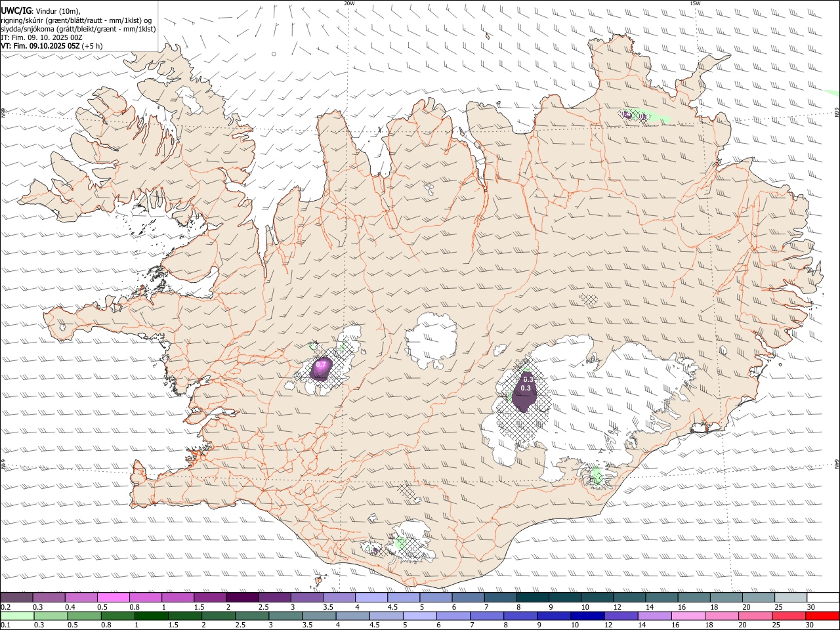840x630 pixels.
Task: Click the darkest navy-blue swatch in the bottom legend row
Action: (586, 616)
